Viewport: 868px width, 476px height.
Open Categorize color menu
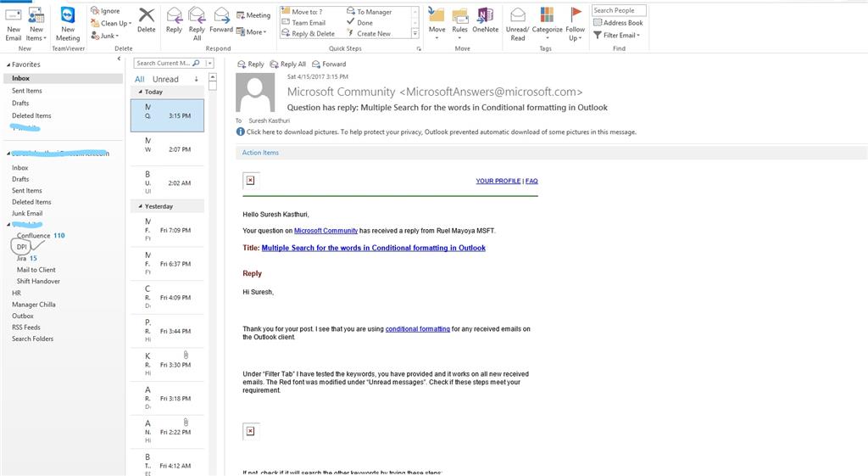click(x=547, y=24)
